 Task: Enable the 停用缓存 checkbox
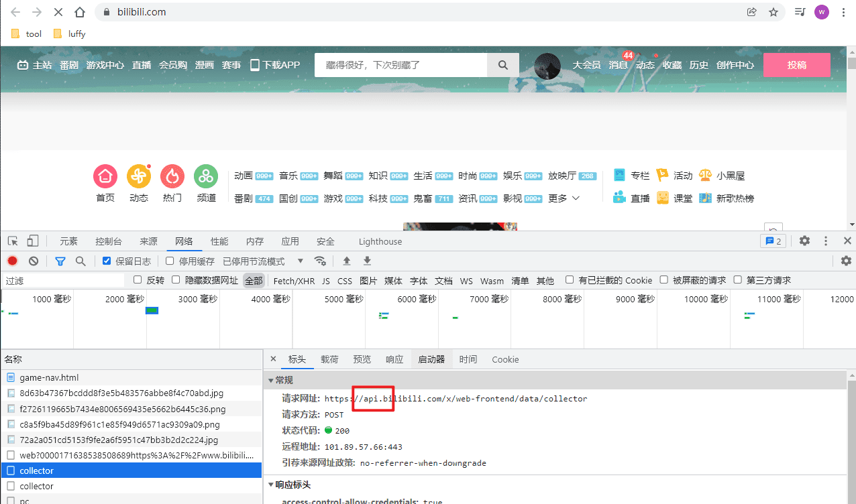[x=170, y=261]
